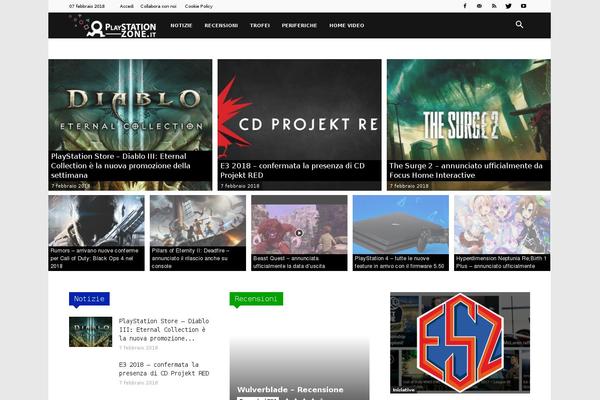
Task: Click the Iniziative label on ESZ banner
Action: pos(404,390)
